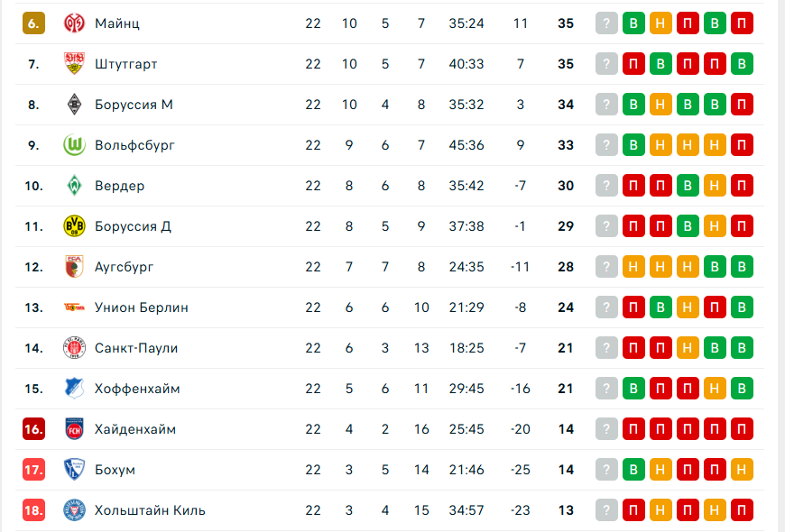Open the Аугсбург team link
The image size is (785, 532).
click(x=125, y=267)
